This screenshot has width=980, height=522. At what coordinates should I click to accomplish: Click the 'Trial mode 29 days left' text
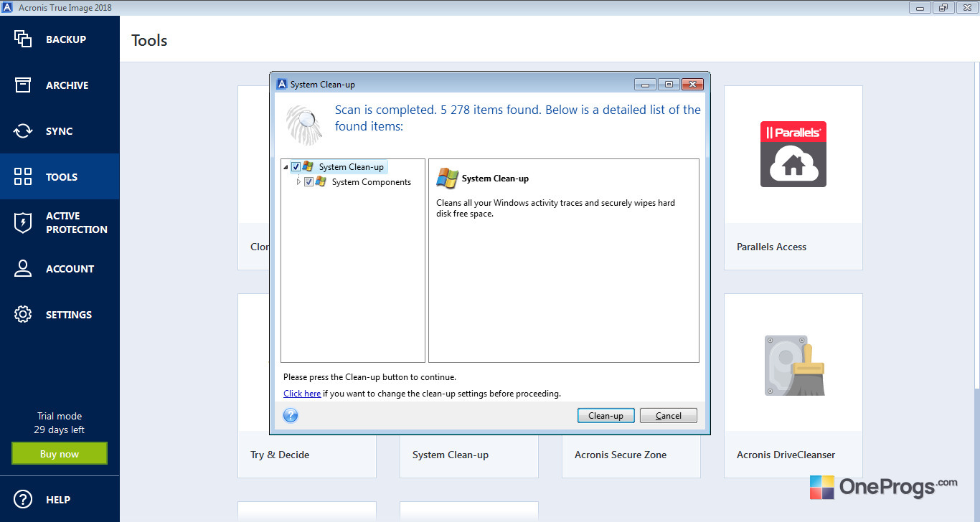point(60,423)
